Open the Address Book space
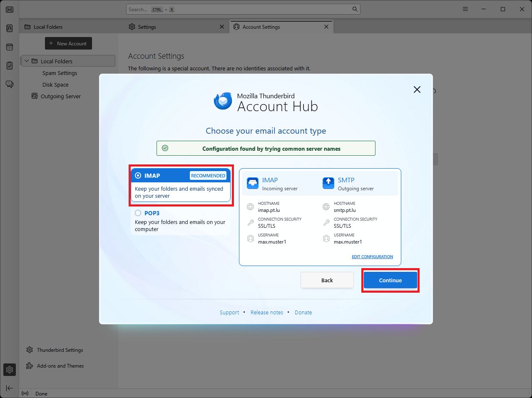 click(10, 28)
